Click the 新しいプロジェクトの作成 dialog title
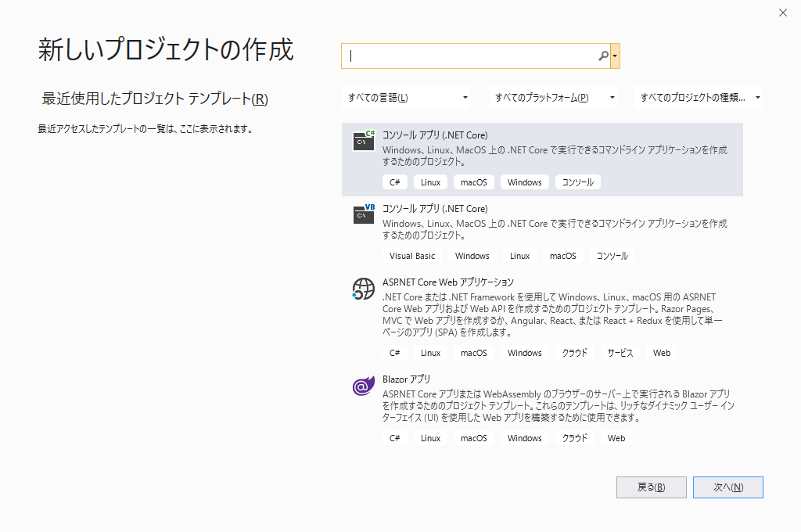801x532 pixels. [166, 49]
